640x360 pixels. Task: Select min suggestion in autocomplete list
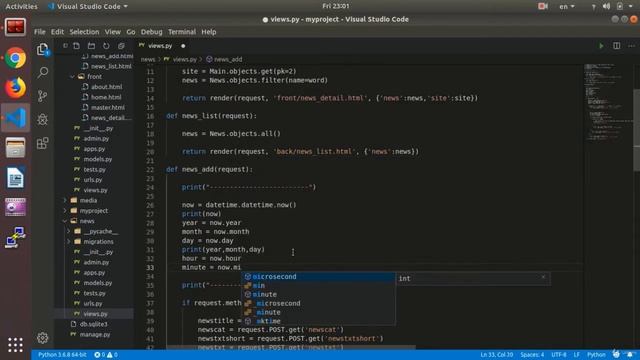coord(319,286)
